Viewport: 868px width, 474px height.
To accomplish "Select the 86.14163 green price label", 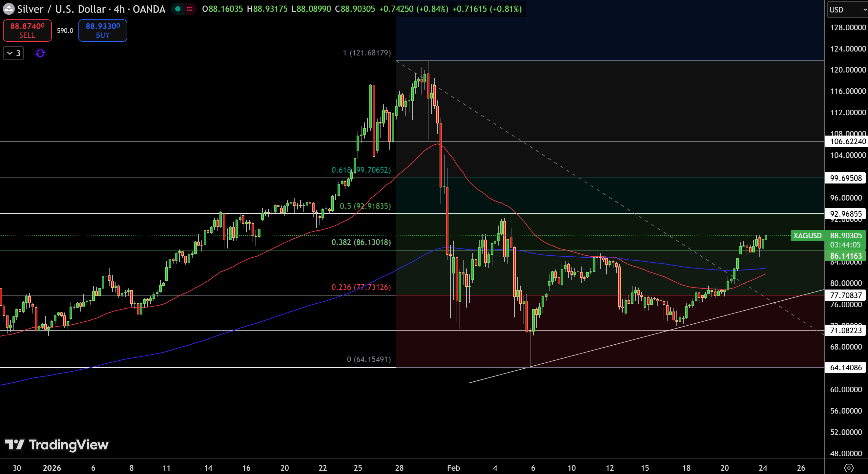I will pyautogui.click(x=845, y=256).
